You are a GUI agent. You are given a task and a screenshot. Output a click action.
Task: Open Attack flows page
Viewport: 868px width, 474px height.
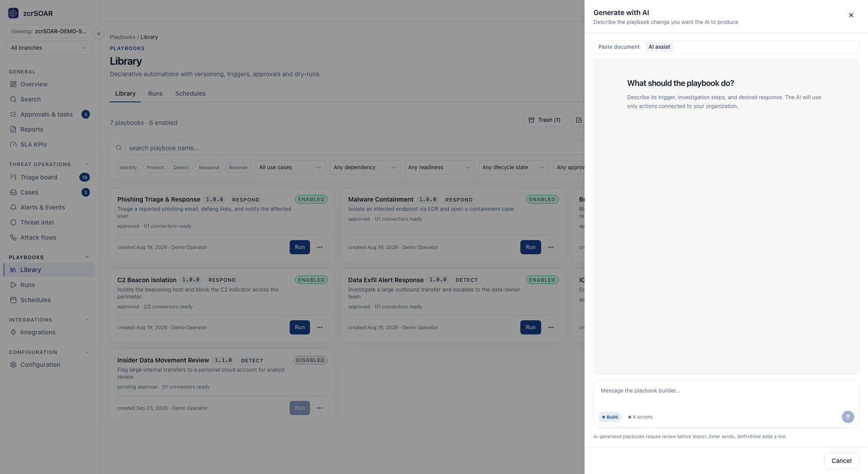point(49,237)
